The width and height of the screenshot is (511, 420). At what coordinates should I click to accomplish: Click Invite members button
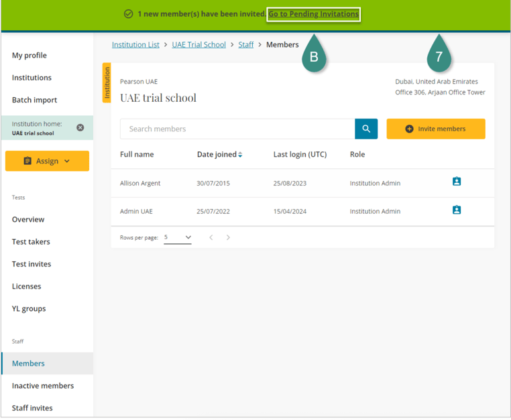coord(436,129)
